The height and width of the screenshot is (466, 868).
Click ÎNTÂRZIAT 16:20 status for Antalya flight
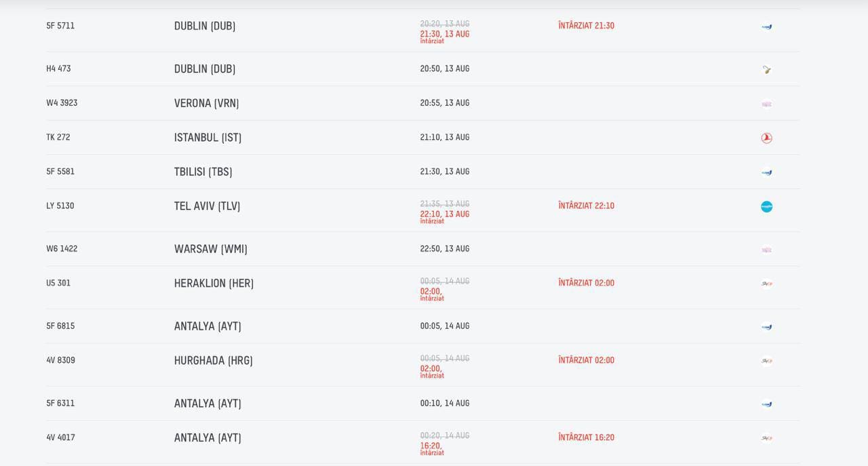coord(586,438)
